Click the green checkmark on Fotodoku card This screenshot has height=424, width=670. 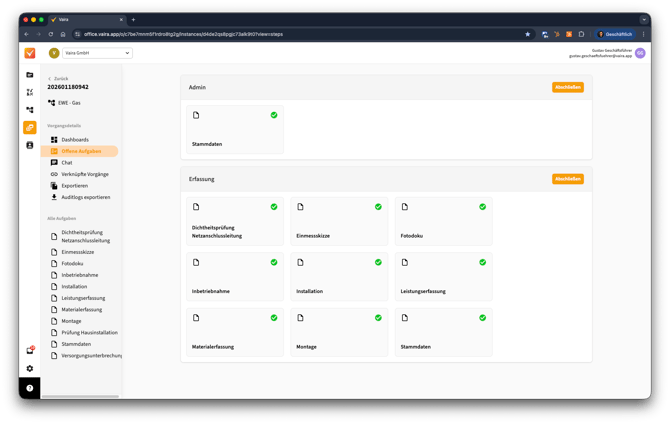coord(482,207)
